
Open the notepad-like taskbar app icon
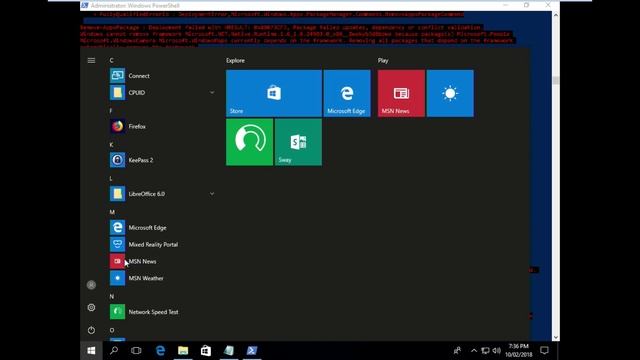point(229,351)
